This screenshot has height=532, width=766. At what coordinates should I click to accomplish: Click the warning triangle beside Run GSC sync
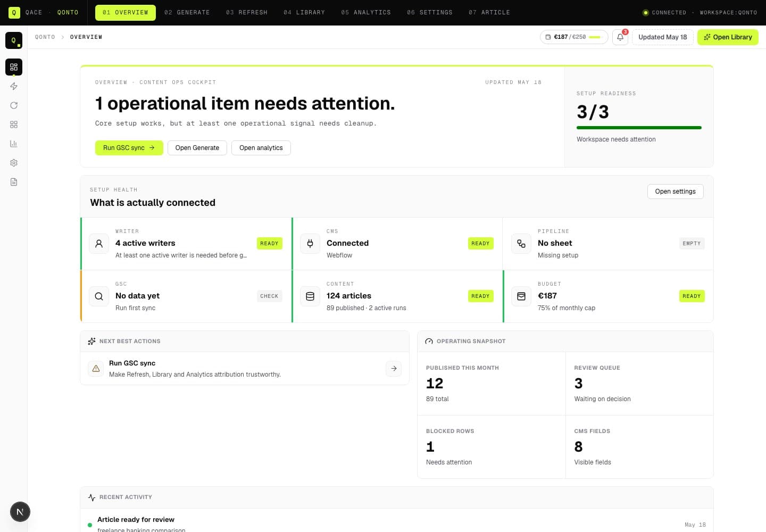(x=96, y=368)
